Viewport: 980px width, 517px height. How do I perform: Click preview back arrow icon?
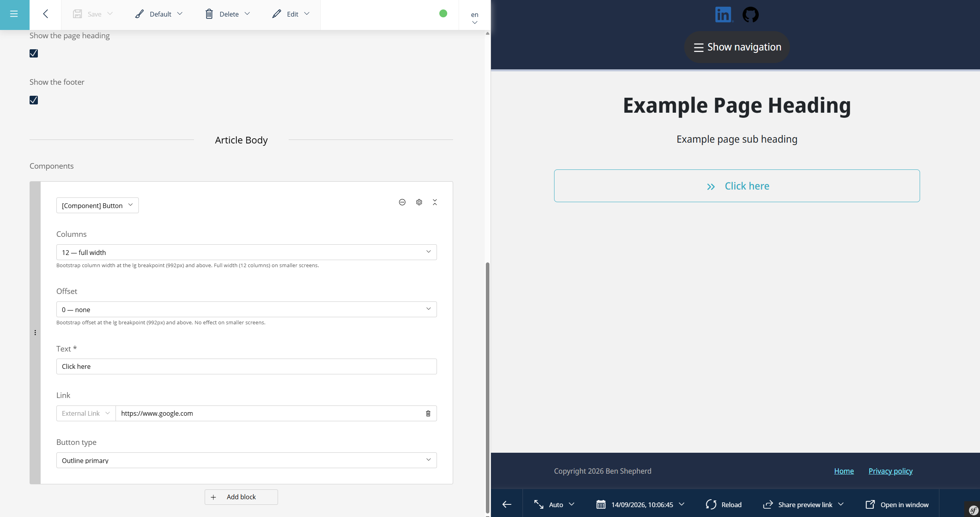coord(507,504)
